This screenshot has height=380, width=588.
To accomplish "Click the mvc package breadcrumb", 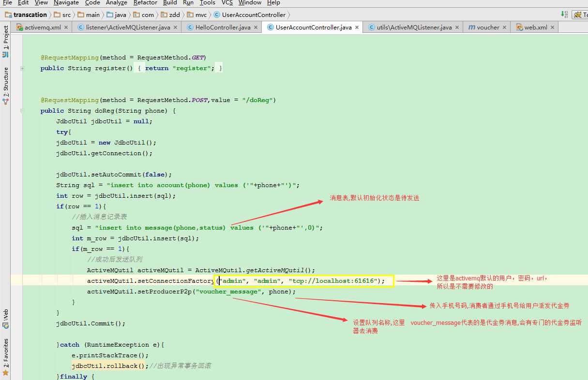I will (197, 15).
